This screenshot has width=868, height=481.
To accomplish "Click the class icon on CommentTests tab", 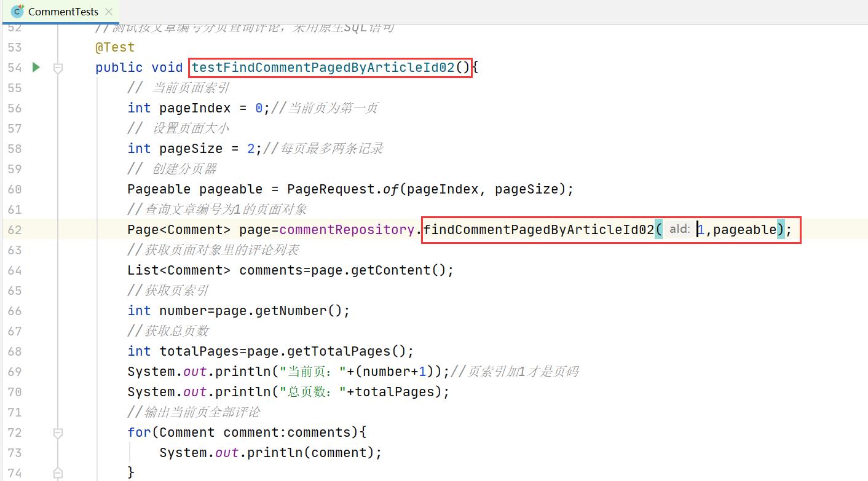I will 17,11.
